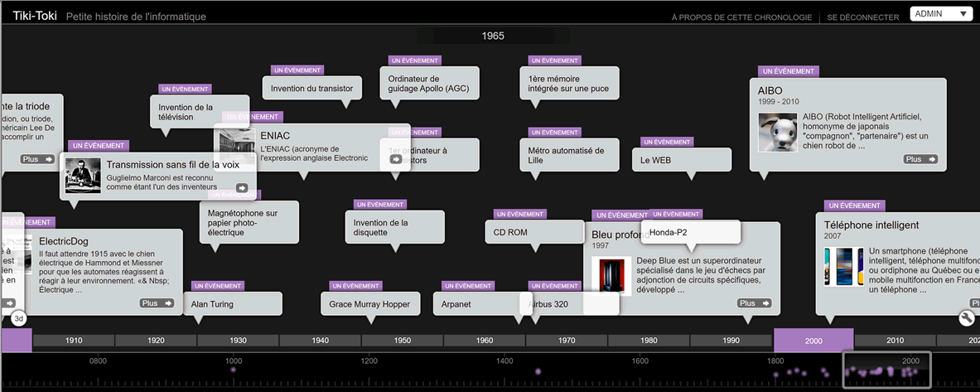
Task: Click Plus arrow on Bleu profond card
Action: (755, 303)
